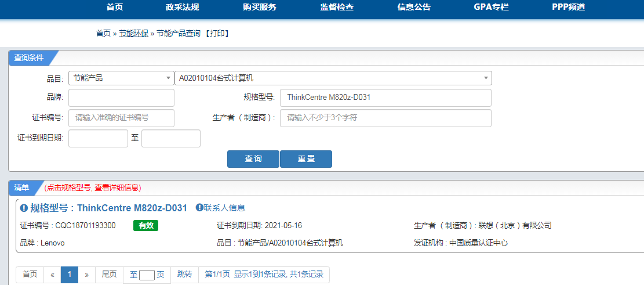This screenshot has height=285, width=644.
Task: Click the info icon before 联系人信息
Action: pos(199,208)
